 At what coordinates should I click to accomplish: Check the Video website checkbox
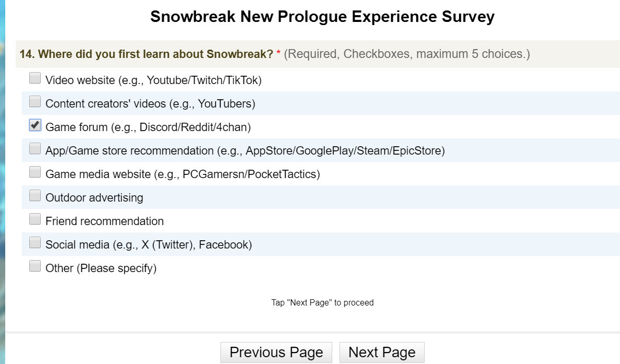[35, 78]
